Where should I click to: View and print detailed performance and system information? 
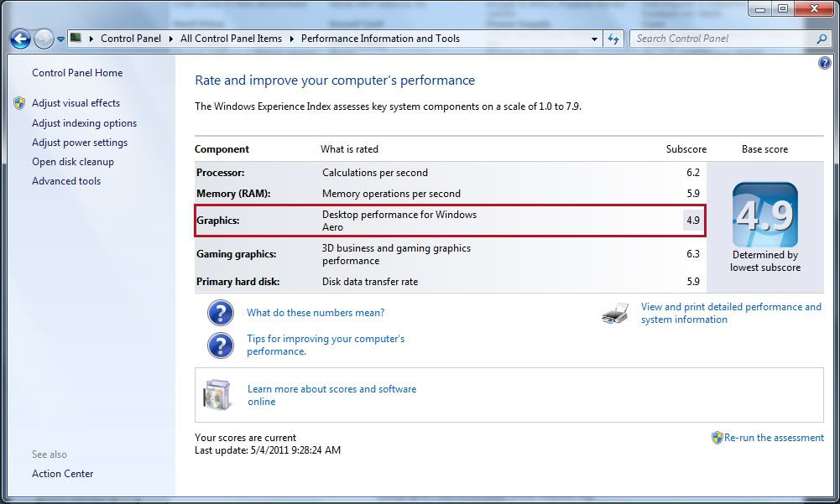731,313
